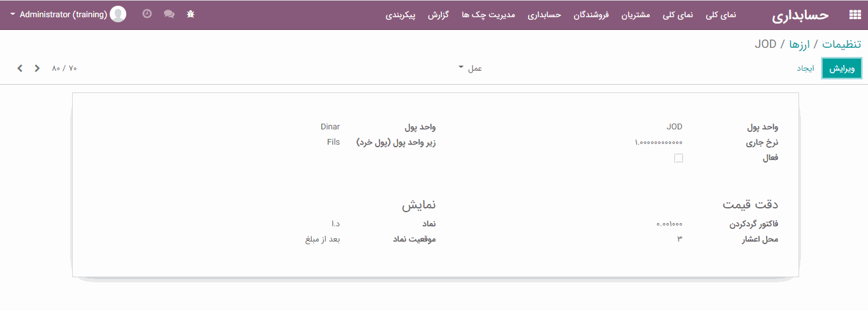Click the record pager counter ۷۰ / ۸۰

64,68
